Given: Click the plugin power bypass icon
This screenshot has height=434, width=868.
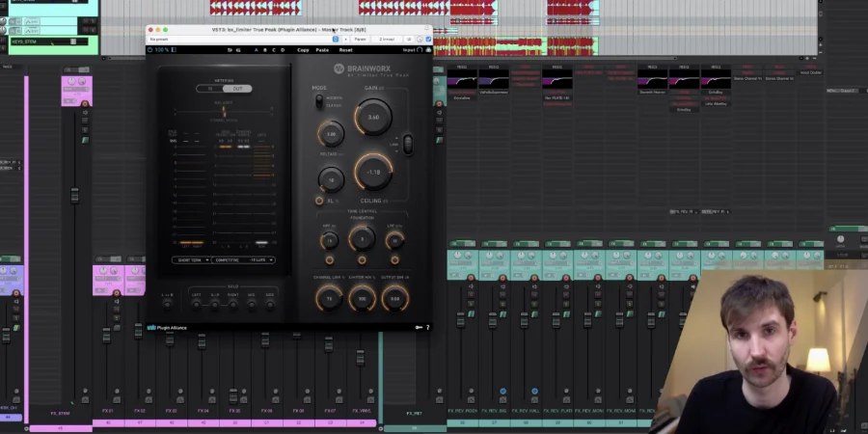Looking at the screenshot, I should click(150, 50).
